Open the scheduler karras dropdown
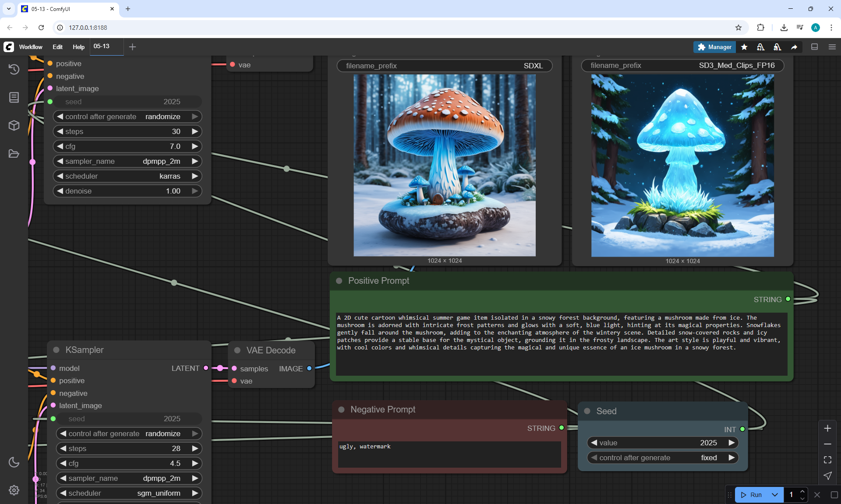 (x=127, y=176)
